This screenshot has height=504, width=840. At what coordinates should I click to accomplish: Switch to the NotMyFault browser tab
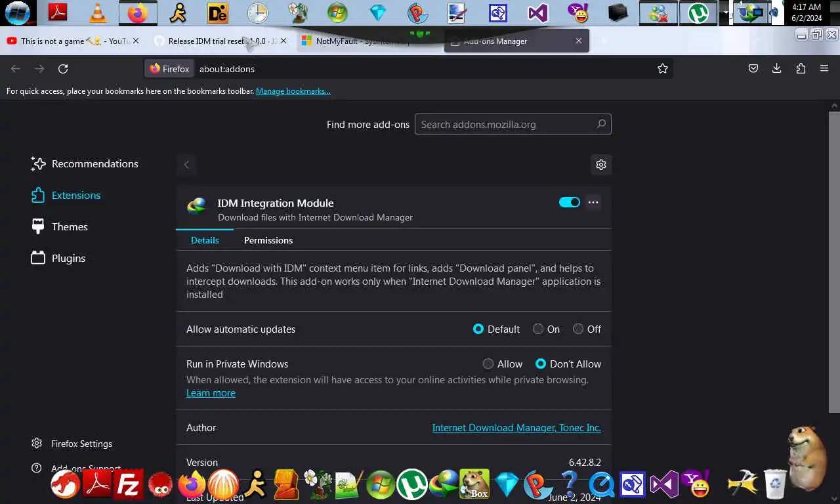tap(367, 41)
